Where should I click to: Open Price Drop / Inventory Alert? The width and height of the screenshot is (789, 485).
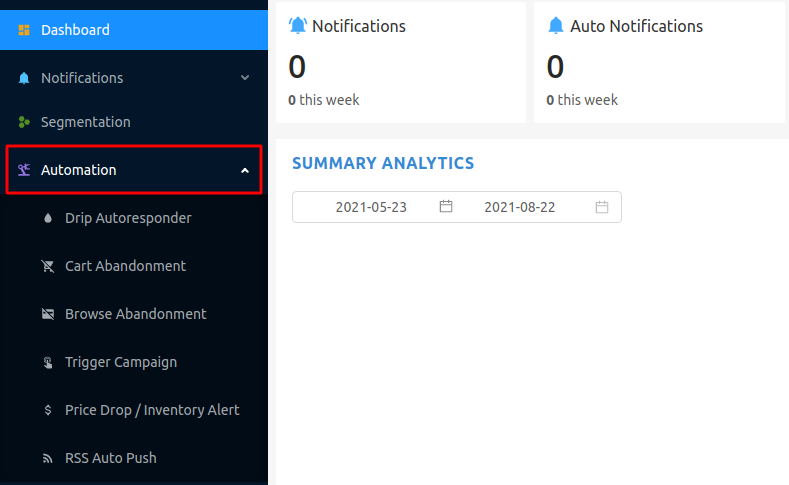coord(134,410)
